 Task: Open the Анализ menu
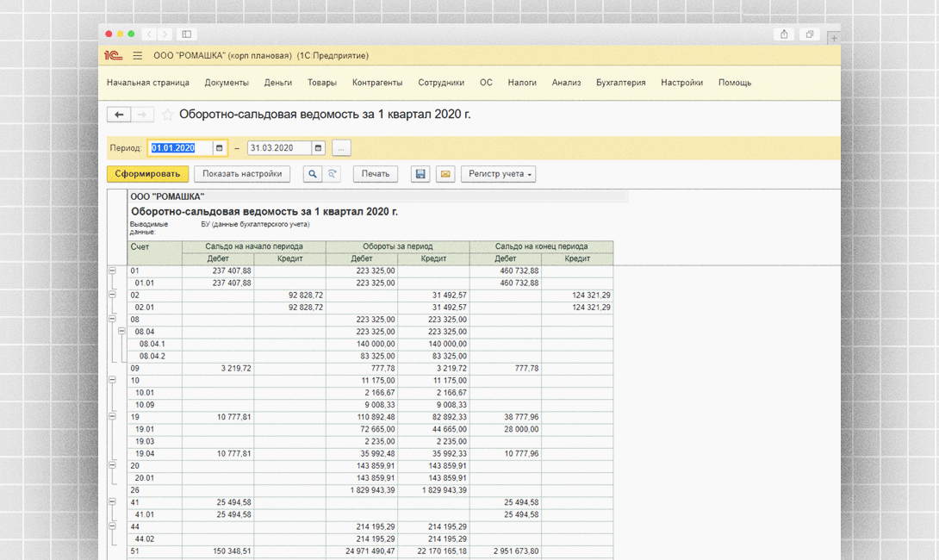[567, 83]
